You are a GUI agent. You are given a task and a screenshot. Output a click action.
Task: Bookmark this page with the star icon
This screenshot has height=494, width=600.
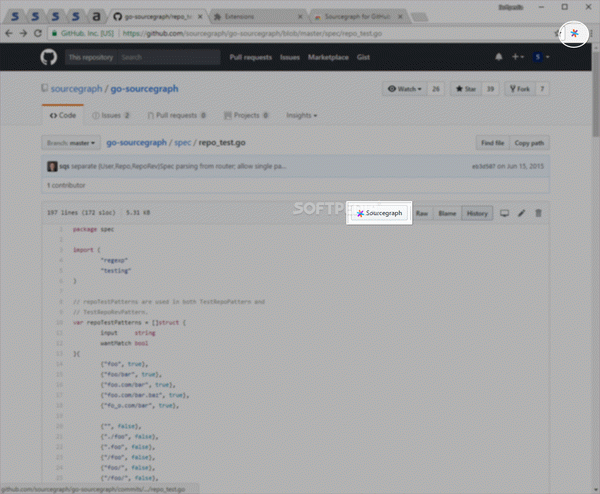coord(558,34)
